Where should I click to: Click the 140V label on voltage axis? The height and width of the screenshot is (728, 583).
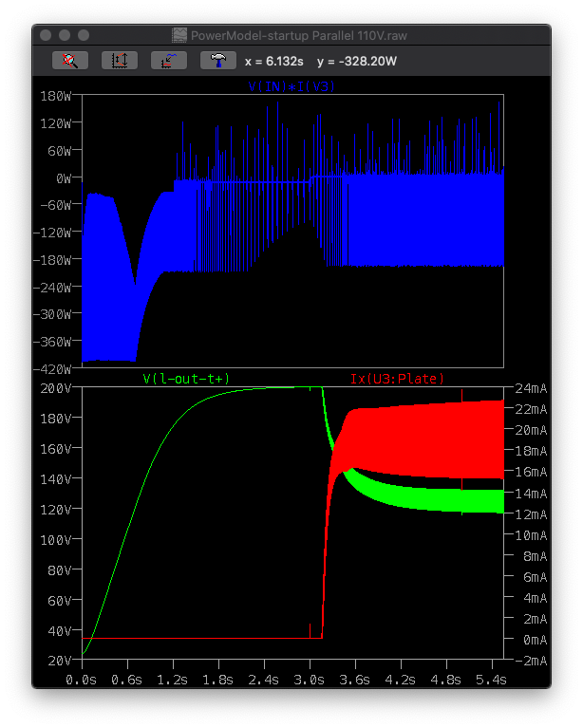pyautogui.click(x=56, y=479)
